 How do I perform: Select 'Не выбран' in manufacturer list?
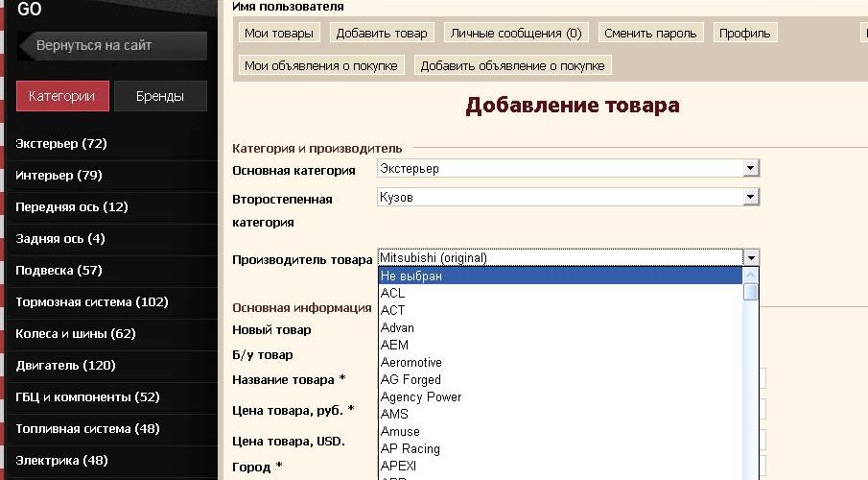coord(560,276)
